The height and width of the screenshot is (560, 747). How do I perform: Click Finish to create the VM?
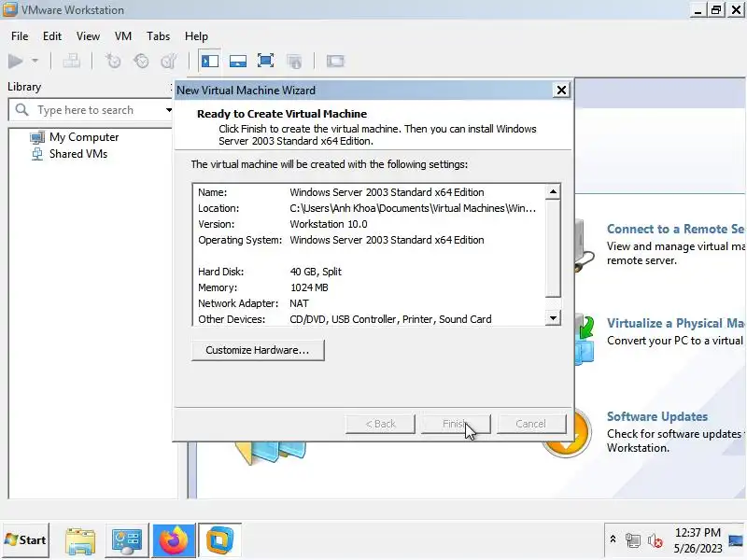tap(456, 424)
